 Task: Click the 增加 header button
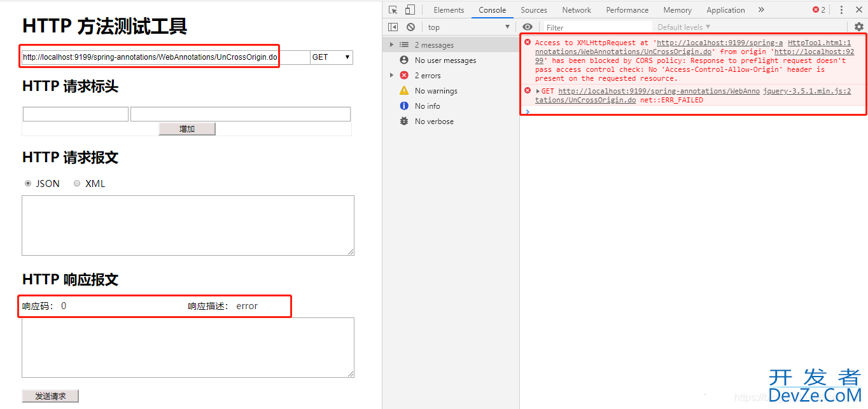[x=187, y=129]
